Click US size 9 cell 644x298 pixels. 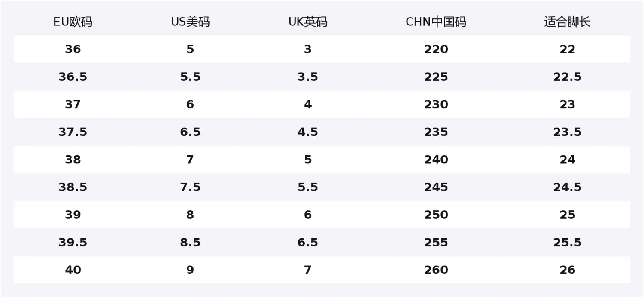tap(190, 270)
